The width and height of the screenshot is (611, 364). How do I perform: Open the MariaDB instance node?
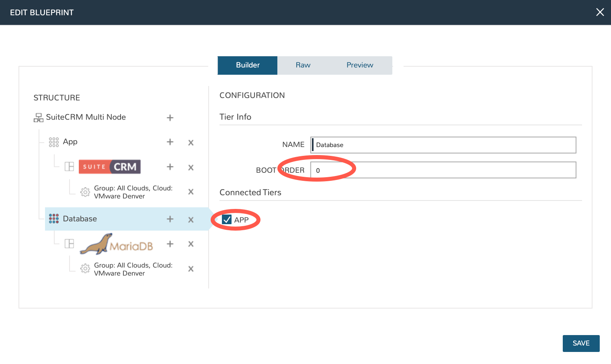pyautogui.click(x=117, y=244)
